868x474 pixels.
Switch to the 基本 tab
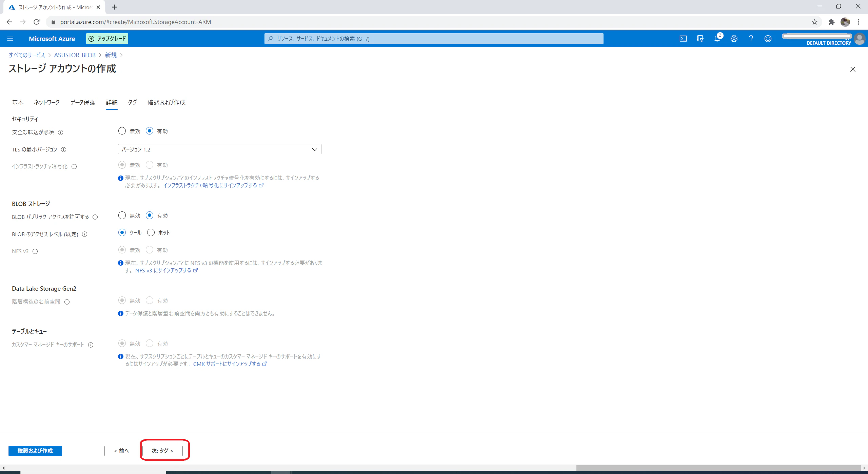(18, 102)
